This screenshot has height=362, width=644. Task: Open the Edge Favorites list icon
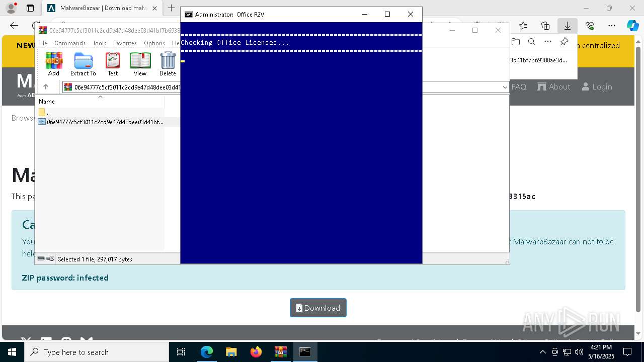click(523, 26)
